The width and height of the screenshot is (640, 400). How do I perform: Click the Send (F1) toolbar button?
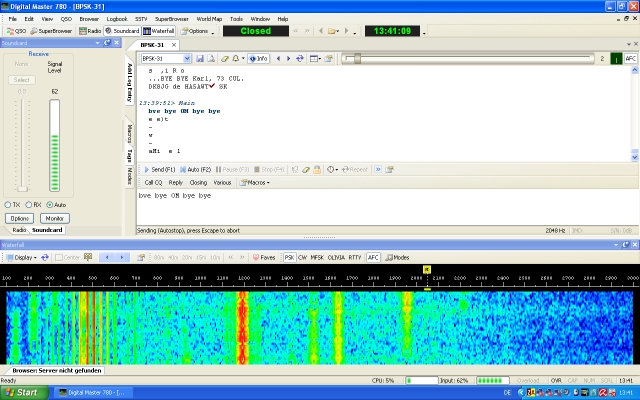tap(158, 170)
